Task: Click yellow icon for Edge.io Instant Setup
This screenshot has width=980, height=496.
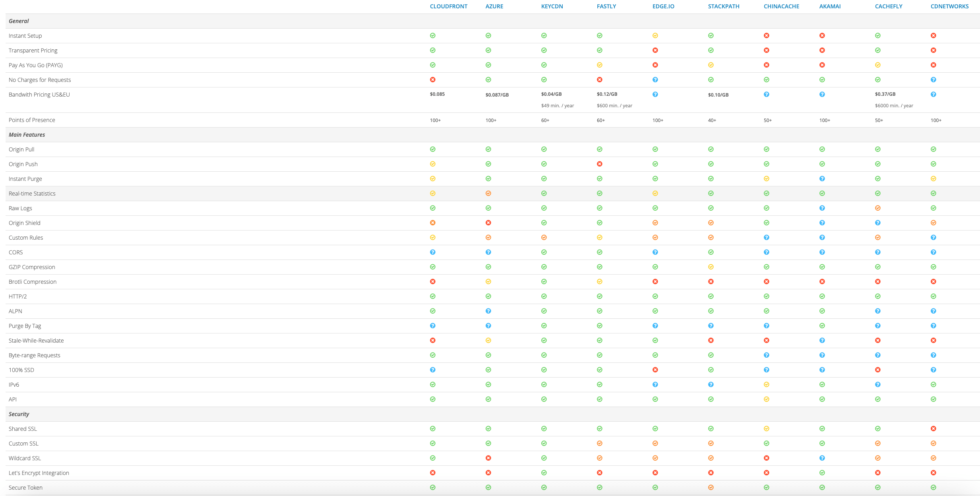Action: coord(655,36)
